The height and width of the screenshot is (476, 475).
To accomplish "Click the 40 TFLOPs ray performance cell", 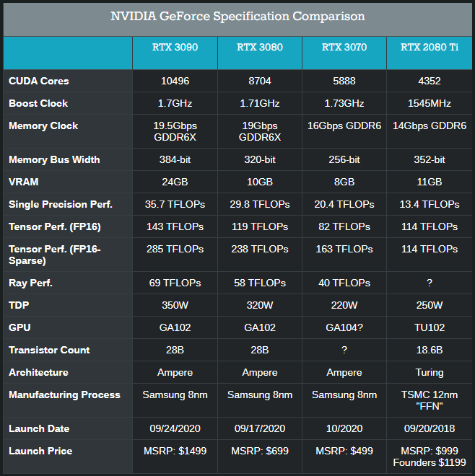I will click(344, 283).
